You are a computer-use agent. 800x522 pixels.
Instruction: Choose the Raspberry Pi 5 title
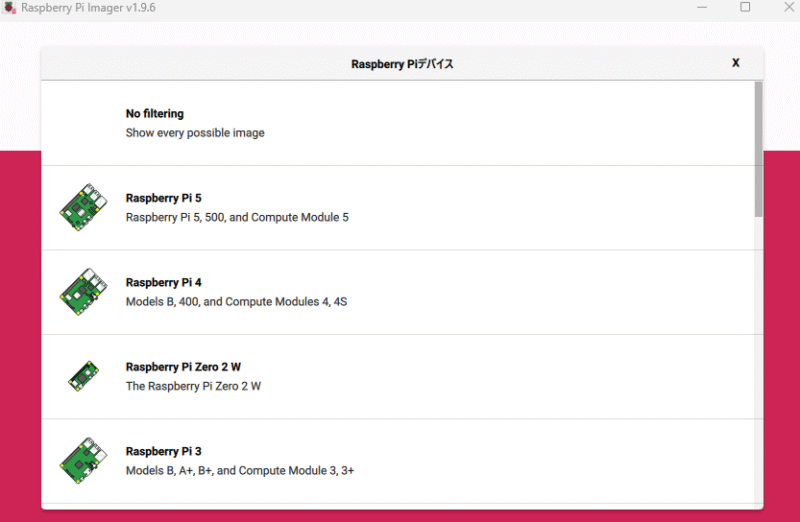[163, 198]
